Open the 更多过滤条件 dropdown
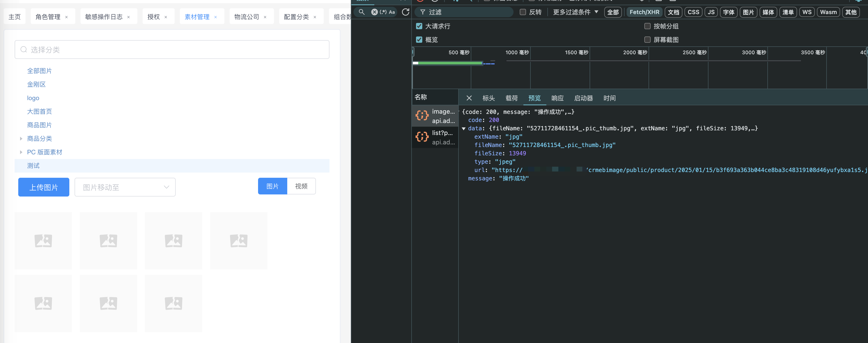The width and height of the screenshot is (868, 343). coord(576,12)
